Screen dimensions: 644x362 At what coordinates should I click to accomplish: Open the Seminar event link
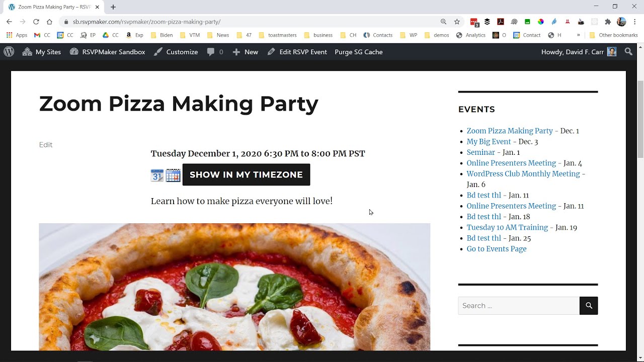tap(481, 152)
